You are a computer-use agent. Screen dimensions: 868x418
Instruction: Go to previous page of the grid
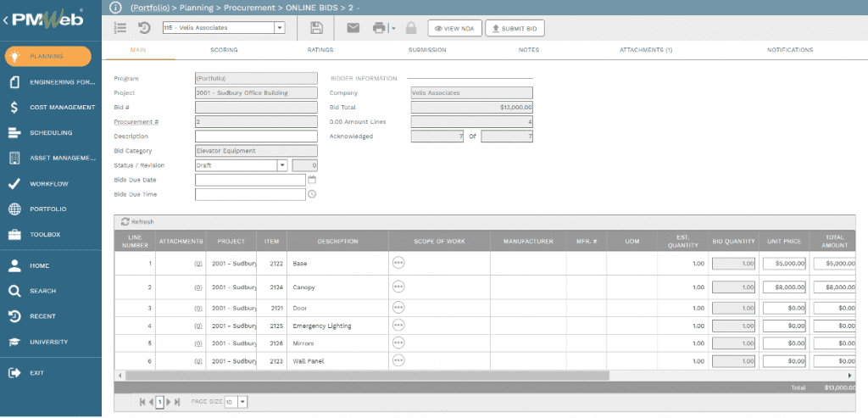[151, 402]
